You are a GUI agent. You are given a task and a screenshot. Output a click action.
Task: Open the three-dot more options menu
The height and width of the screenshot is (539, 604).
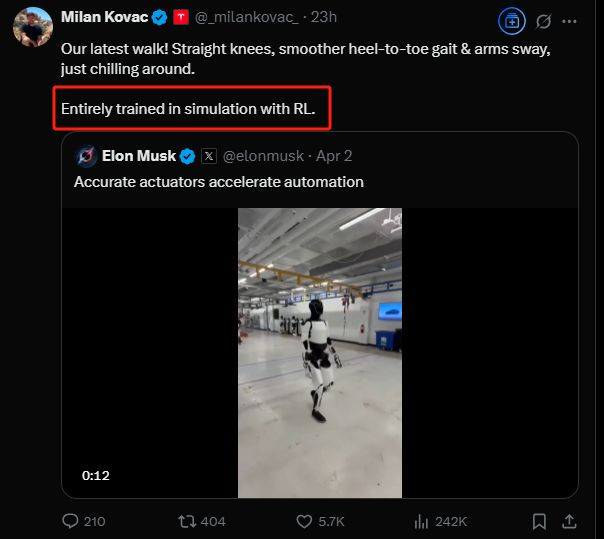pyautogui.click(x=569, y=22)
